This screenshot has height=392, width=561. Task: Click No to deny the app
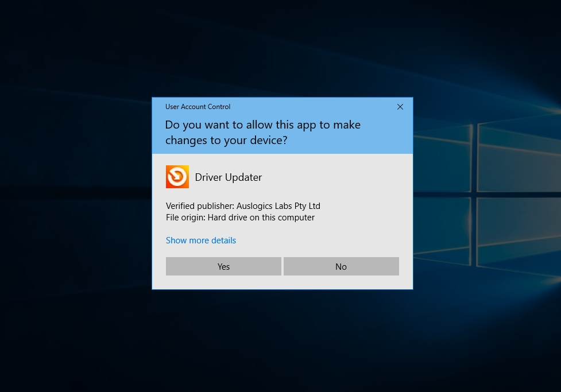click(x=341, y=266)
